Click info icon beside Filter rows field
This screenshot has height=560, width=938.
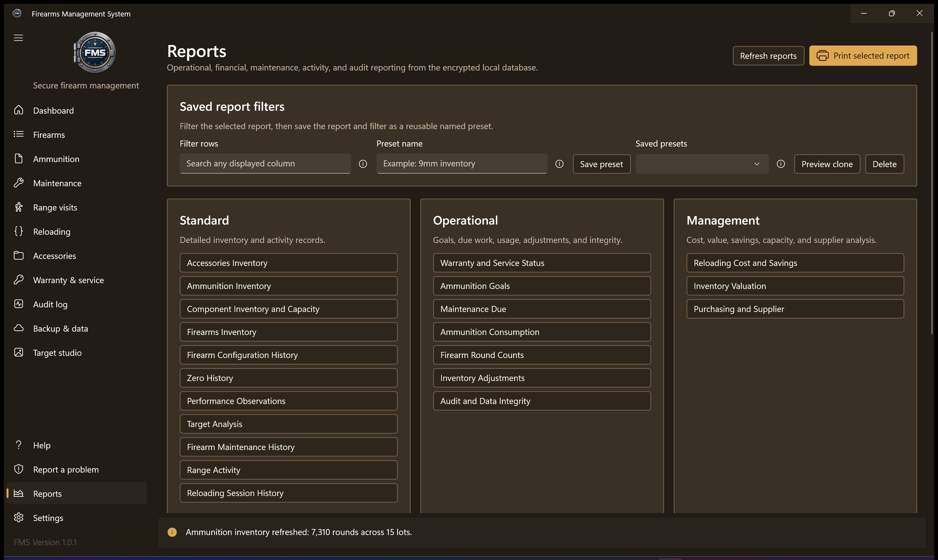[x=363, y=164]
